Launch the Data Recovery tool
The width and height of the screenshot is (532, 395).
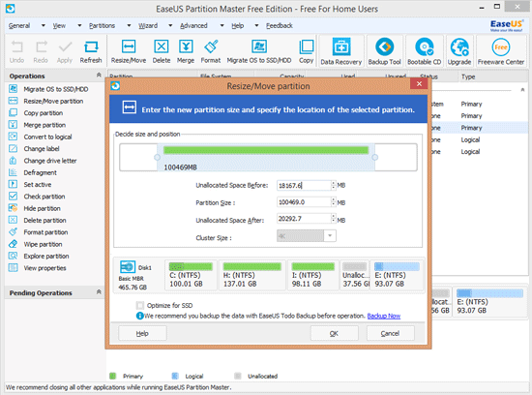coord(341,51)
